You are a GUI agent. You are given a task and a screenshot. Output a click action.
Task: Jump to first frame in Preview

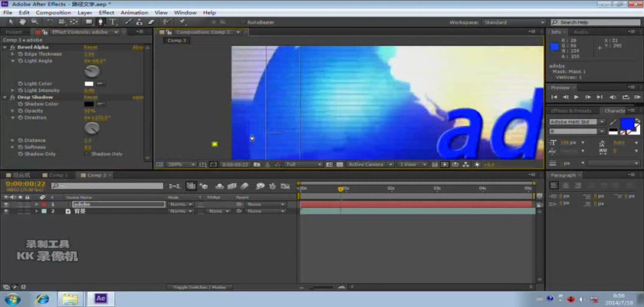click(x=554, y=97)
